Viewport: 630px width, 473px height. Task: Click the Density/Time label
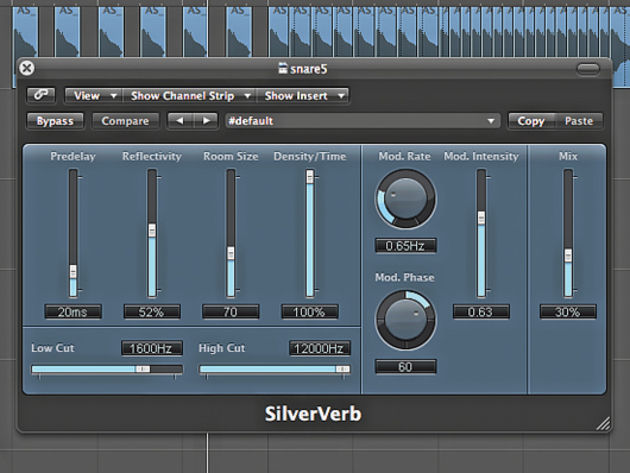[310, 156]
